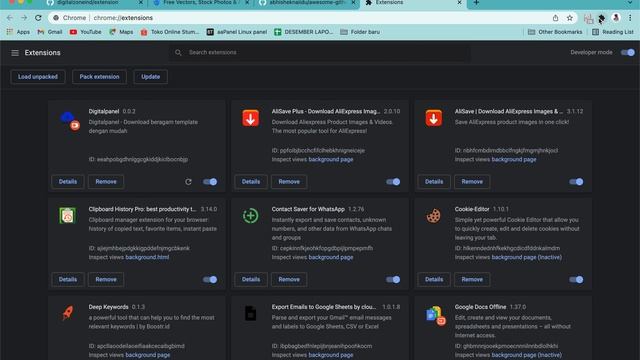Disable Contact Saver for WhatsApp
Viewport: 640px width, 360px height.
pos(393,280)
